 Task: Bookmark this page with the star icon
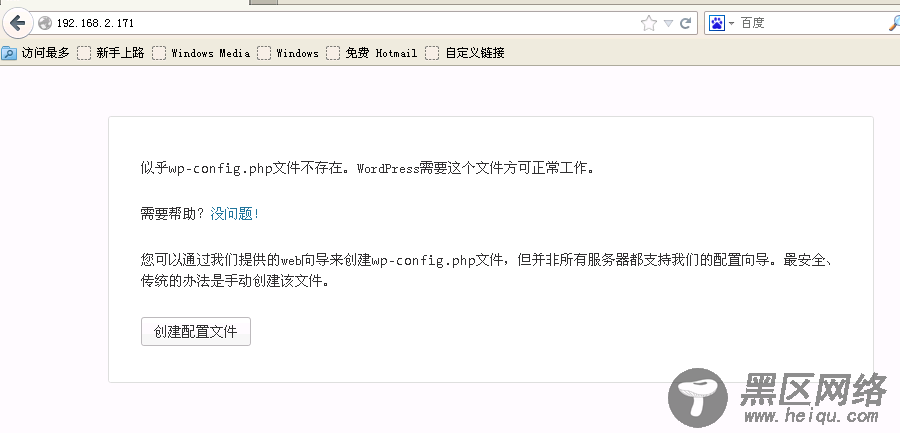[x=649, y=24]
